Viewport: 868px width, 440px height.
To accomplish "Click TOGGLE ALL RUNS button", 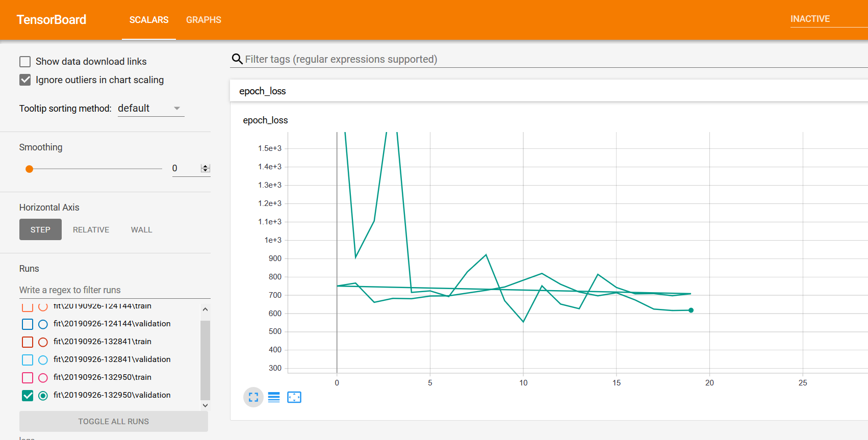I will tap(114, 422).
